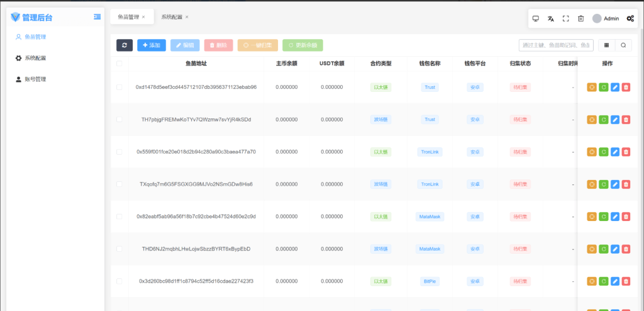The height and width of the screenshot is (311, 644).
Task: Click orange collect icon for 0x3d260bc98d row
Action: pos(591,281)
